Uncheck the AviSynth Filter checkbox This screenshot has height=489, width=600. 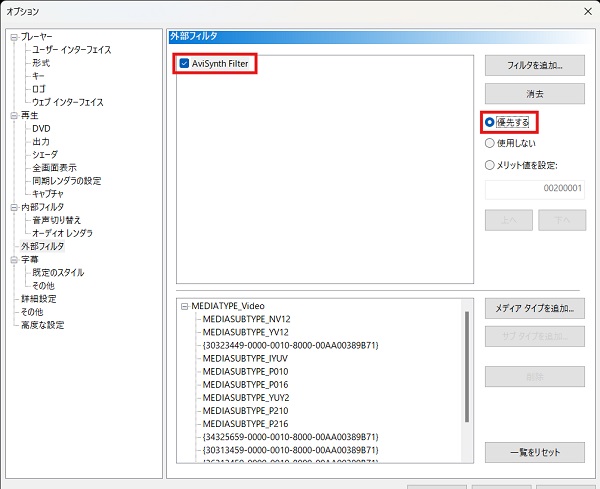pyautogui.click(x=185, y=64)
